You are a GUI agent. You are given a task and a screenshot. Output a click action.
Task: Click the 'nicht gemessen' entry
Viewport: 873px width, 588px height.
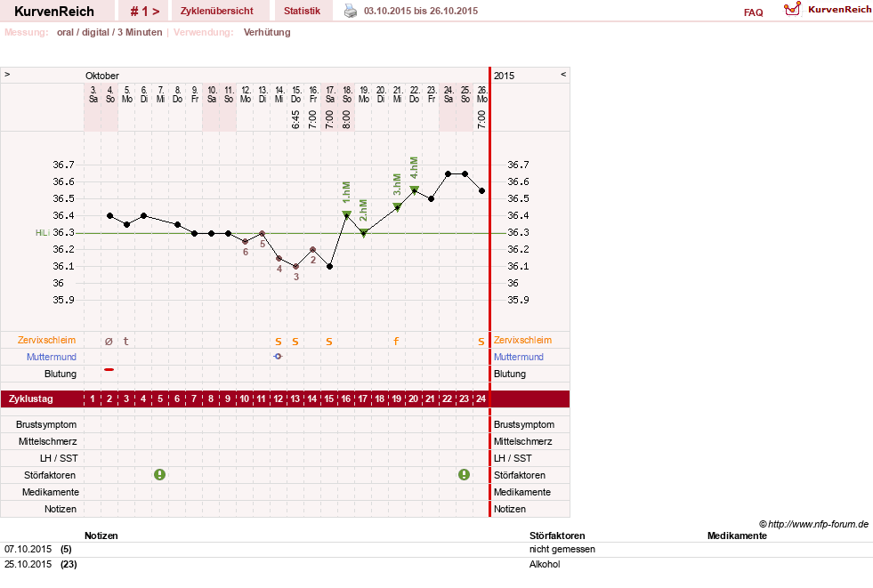pyautogui.click(x=562, y=549)
